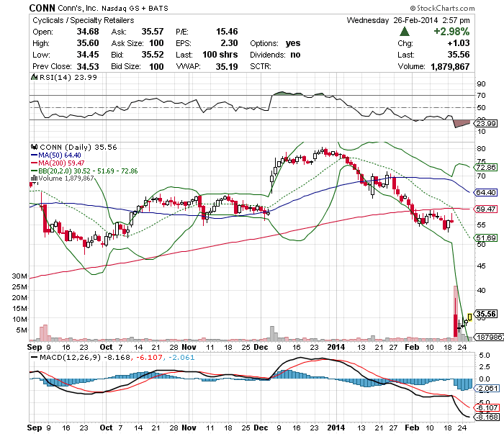The width and height of the screenshot is (504, 434).
Task: Click the Dividends value no
Action: coord(295,55)
